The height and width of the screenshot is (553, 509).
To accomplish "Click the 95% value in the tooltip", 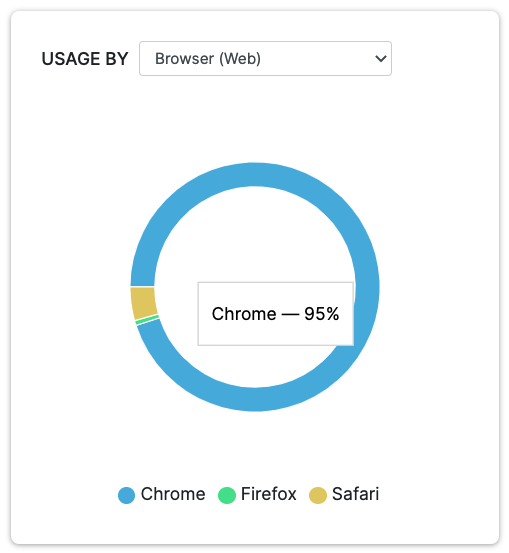I will click(321, 314).
